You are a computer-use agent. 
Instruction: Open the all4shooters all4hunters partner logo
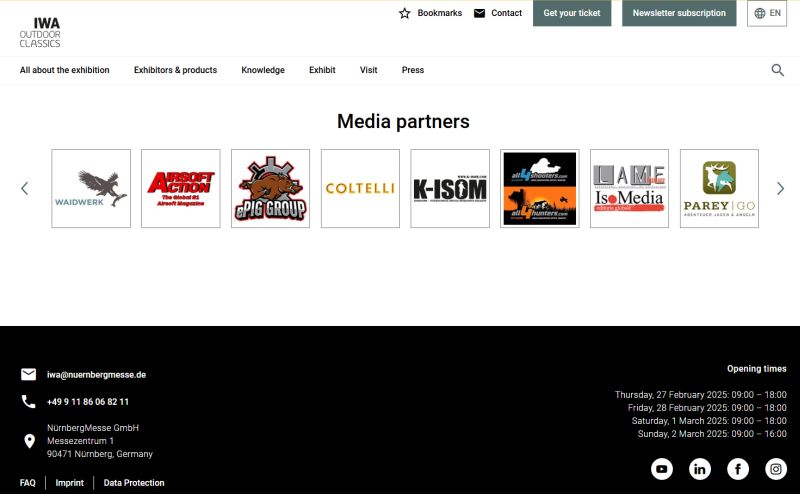(x=540, y=188)
